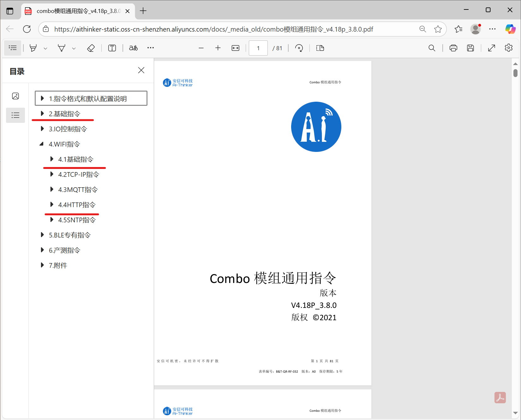
Task: Expand 4.1基础指令 arrow
Action: click(52, 159)
